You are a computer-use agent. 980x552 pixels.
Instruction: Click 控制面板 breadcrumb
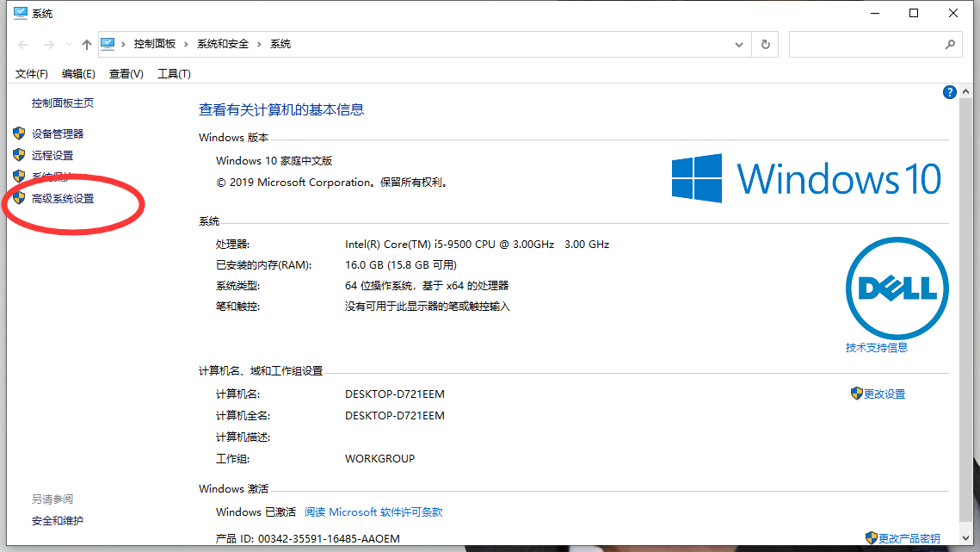click(x=154, y=44)
